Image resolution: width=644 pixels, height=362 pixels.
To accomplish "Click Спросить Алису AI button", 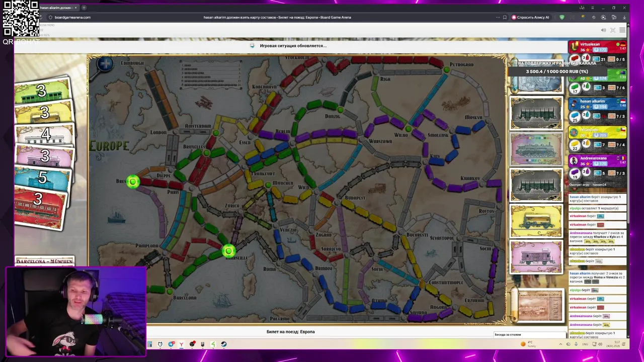I will point(530,17).
